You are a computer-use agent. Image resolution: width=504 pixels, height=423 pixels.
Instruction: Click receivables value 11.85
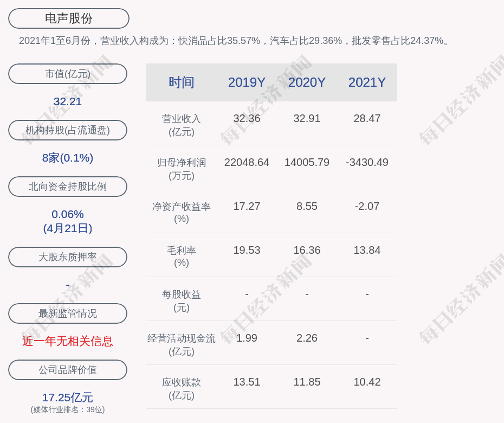click(x=307, y=382)
